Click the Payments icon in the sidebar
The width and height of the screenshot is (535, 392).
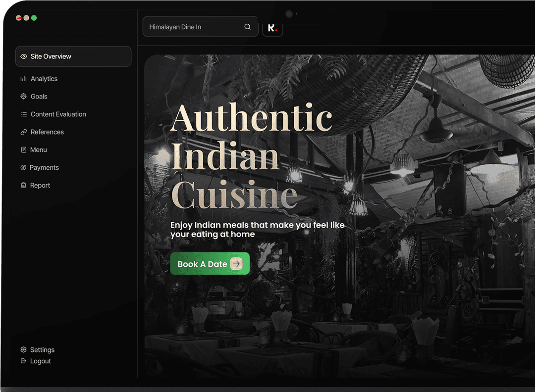coord(23,168)
